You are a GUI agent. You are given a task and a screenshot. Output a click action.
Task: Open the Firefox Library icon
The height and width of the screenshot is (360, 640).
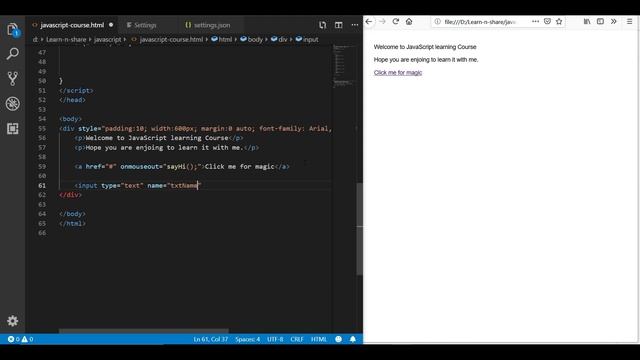[x=587, y=22]
